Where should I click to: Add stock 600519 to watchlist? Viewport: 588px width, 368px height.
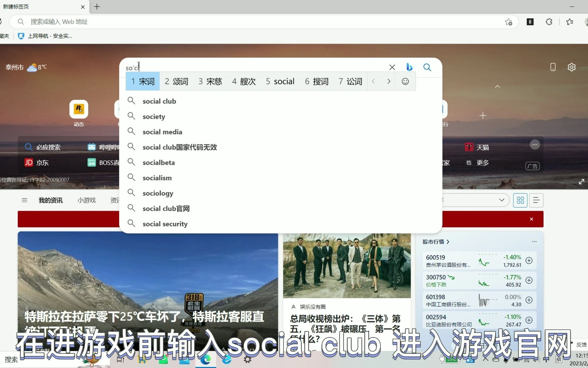pos(529,261)
